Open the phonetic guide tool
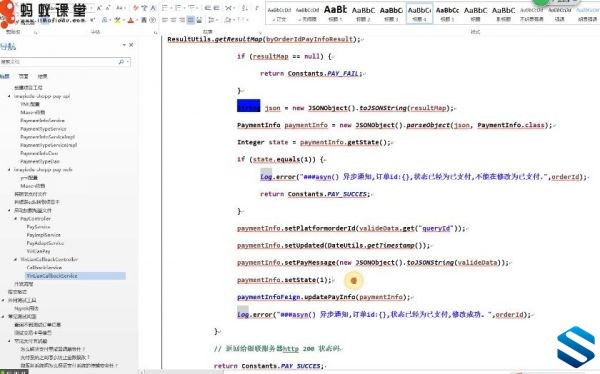 (144, 8)
